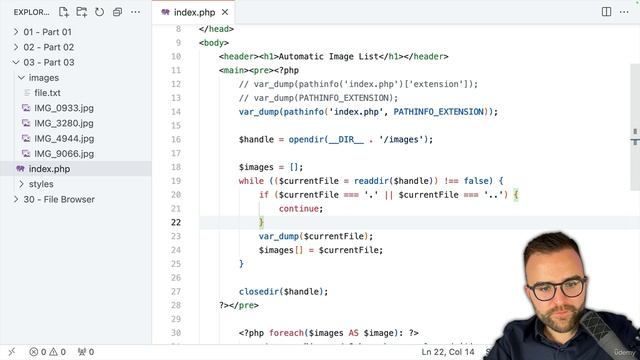Open IMG_4944.jpg from the file tree

(x=76, y=139)
